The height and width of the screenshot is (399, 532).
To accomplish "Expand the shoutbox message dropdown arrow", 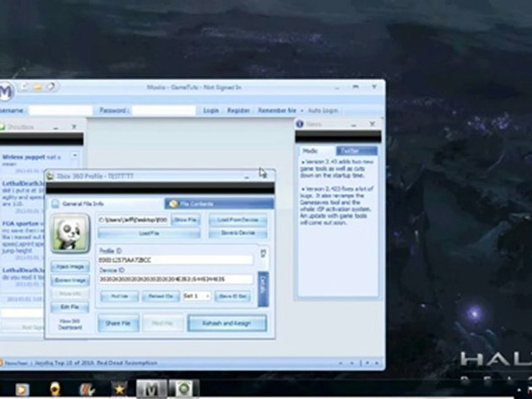I will click(75, 156).
